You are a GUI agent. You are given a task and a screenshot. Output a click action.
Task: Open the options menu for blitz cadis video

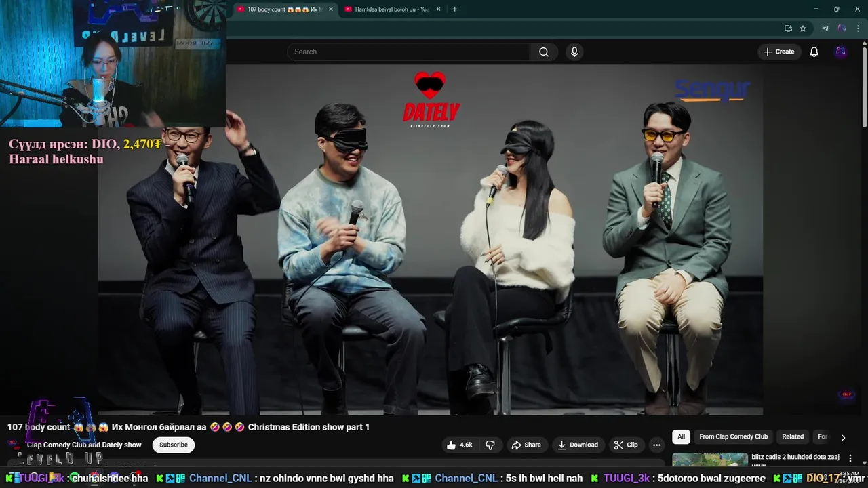850,459
